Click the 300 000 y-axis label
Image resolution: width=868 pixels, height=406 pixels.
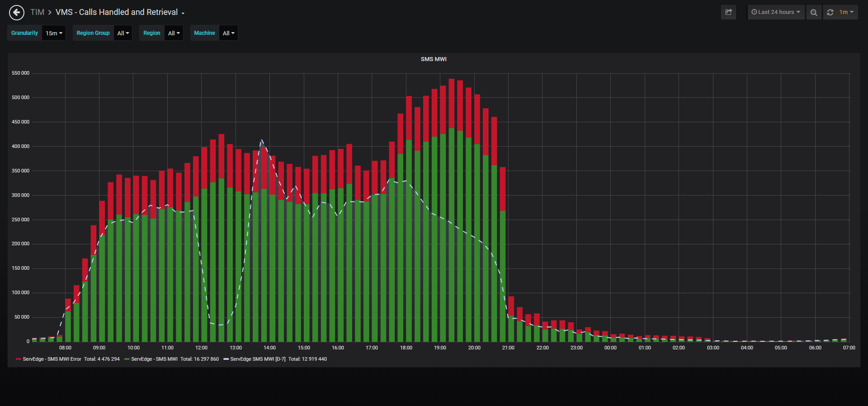(x=20, y=195)
